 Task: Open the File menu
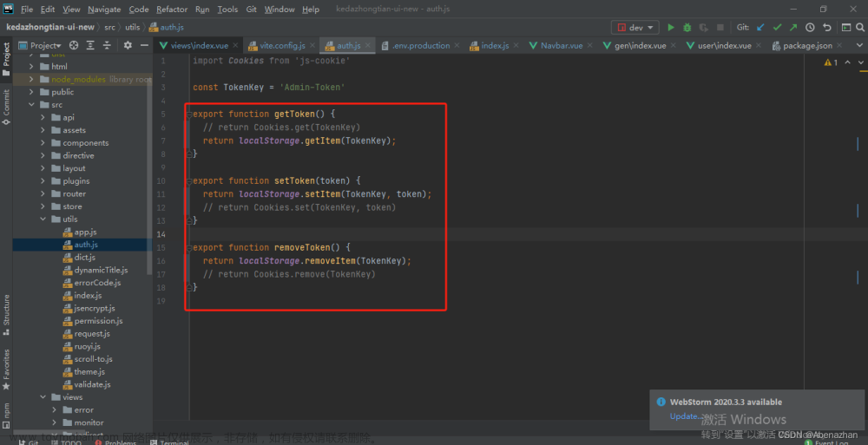27,10
